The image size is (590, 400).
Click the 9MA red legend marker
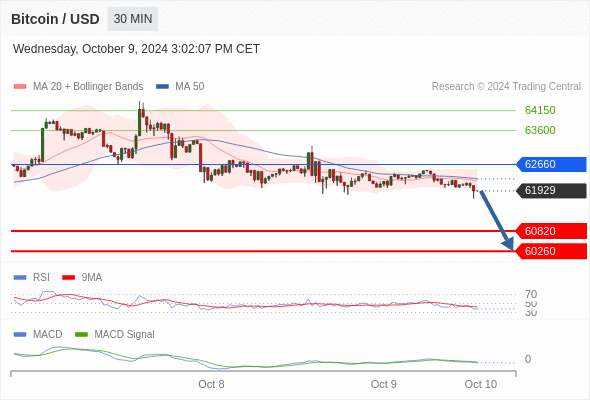click(x=68, y=278)
